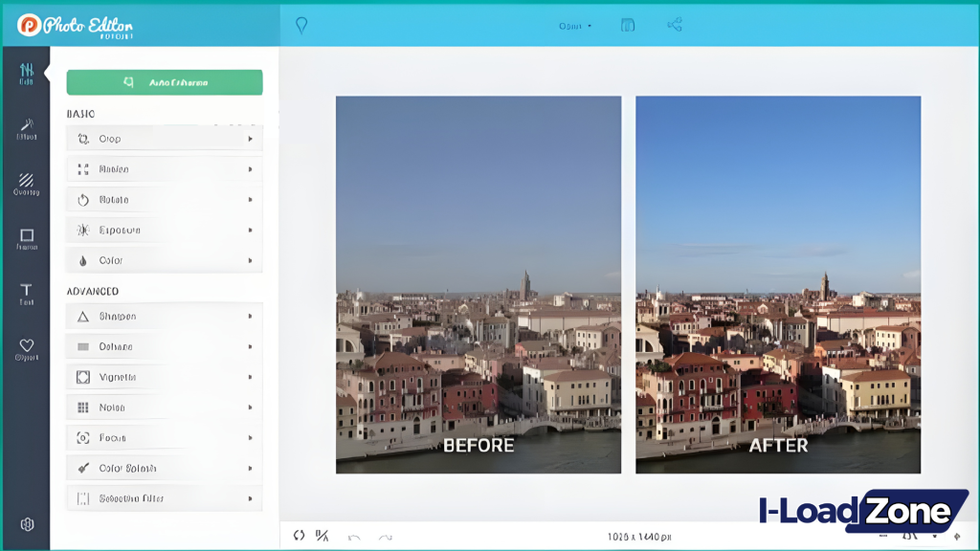Expand the Crop options
The width and height of the screenshot is (980, 551).
point(163,138)
